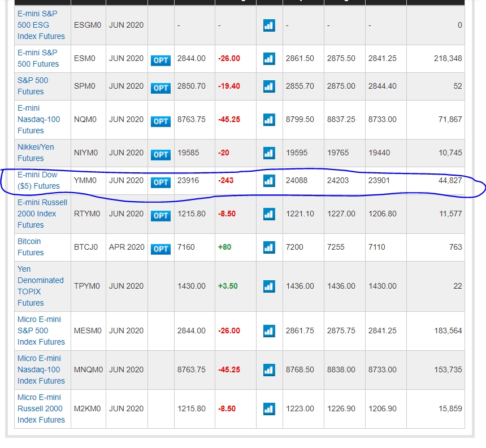Click APR 2020 month cell
The width and height of the screenshot is (486, 448).
127,247
